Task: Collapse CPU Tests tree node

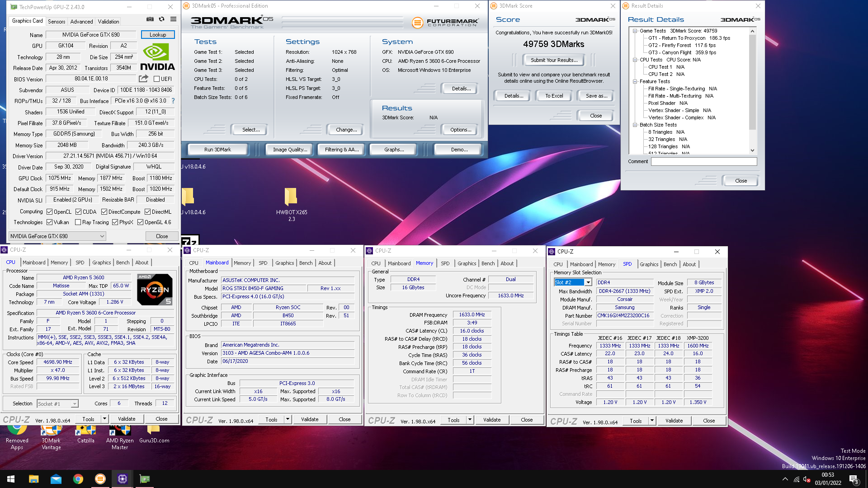Action: pyautogui.click(x=635, y=60)
